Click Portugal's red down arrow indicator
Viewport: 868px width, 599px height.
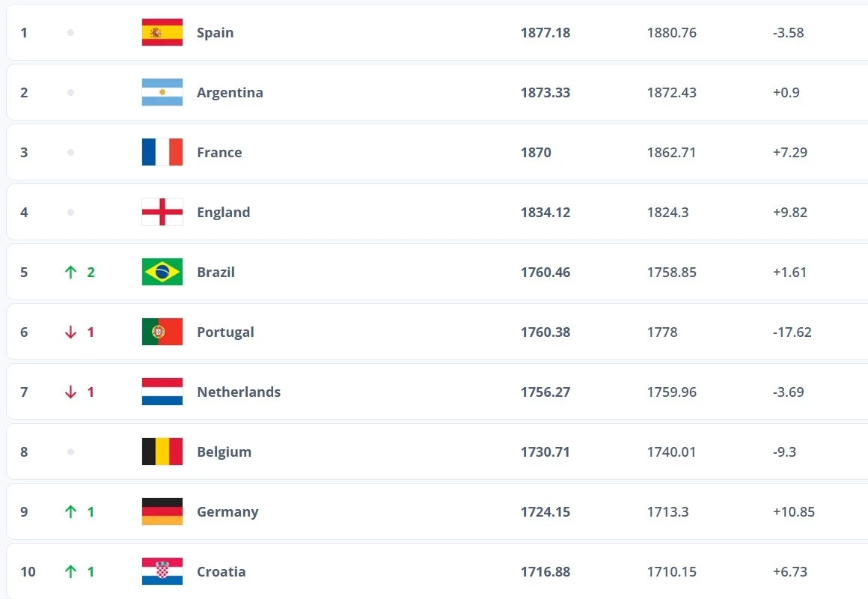71,332
